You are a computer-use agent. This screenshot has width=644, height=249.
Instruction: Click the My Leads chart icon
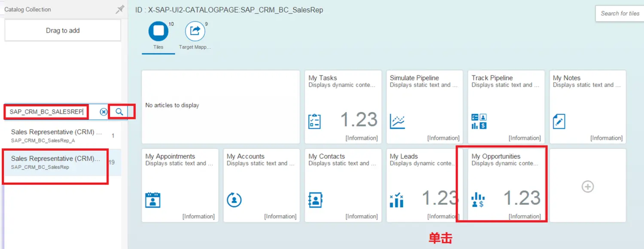point(397,200)
